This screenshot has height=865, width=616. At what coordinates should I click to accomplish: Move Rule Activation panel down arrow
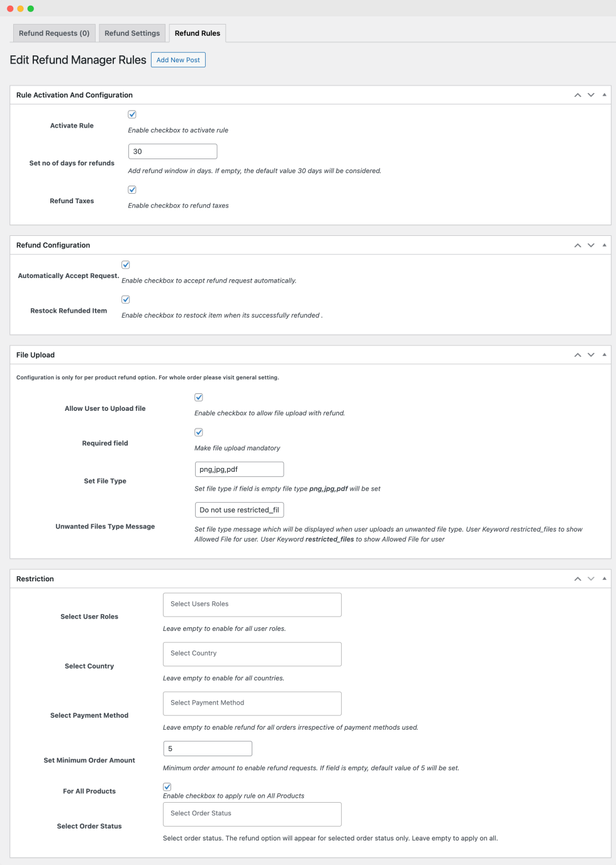[x=591, y=95]
